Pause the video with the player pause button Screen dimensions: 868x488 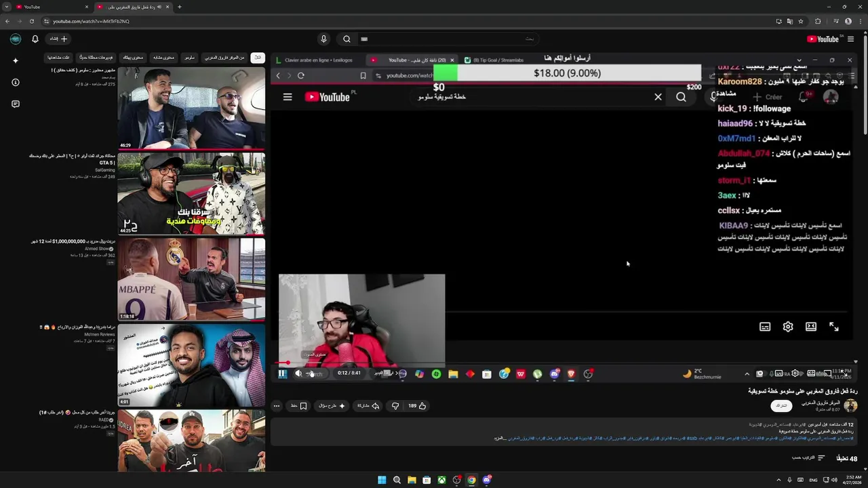coord(282,373)
